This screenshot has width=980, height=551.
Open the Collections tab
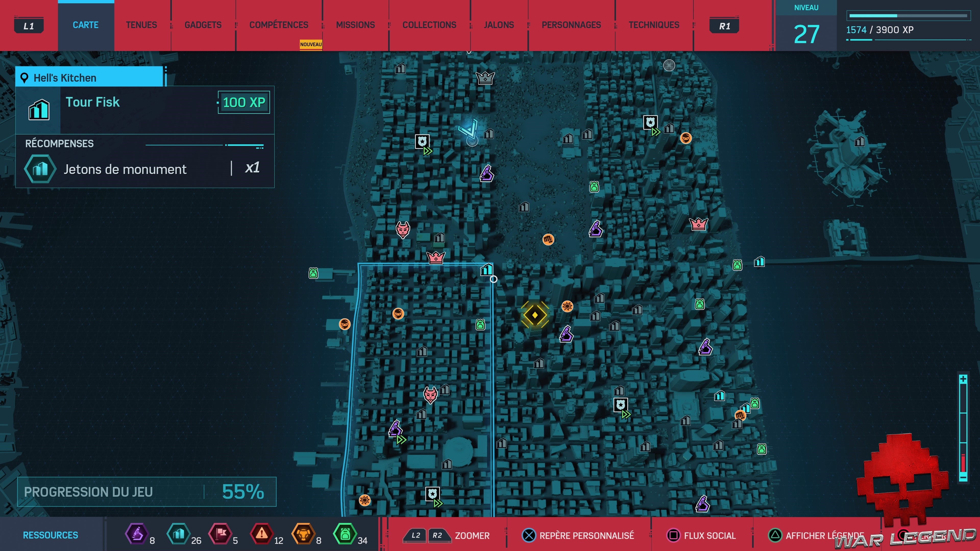click(x=429, y=25)
